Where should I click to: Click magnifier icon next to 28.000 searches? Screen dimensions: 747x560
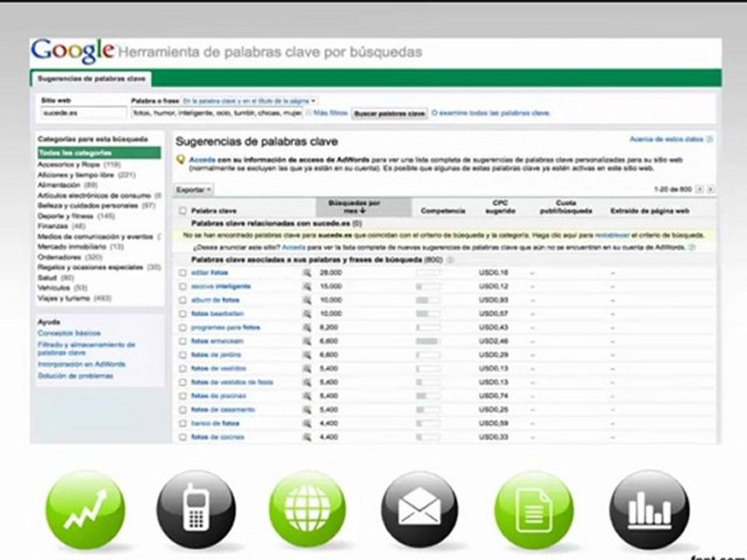(307, 273)
